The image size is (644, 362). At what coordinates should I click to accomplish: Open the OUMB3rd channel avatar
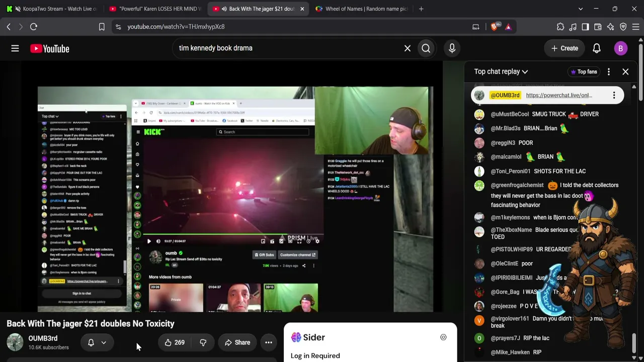coord(15,342)
